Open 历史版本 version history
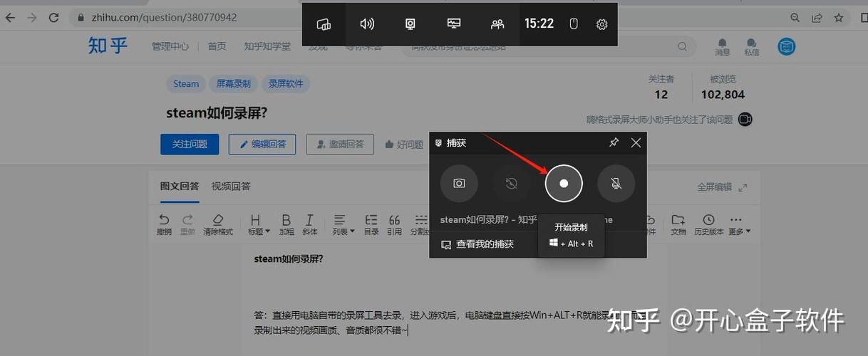This screenshot has width=868, height=356. click(x=708, y=224)
